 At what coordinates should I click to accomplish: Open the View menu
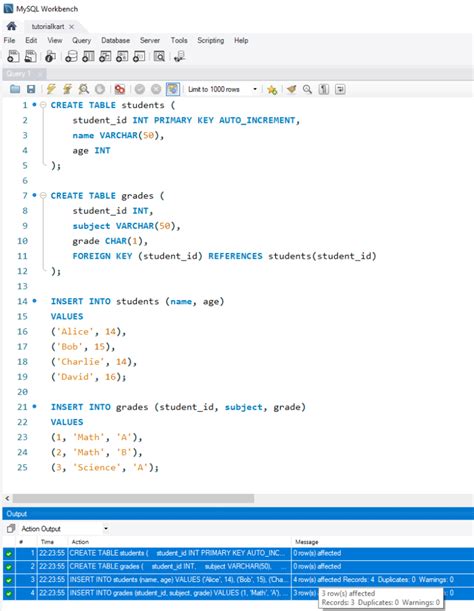[x=55, y=40]
